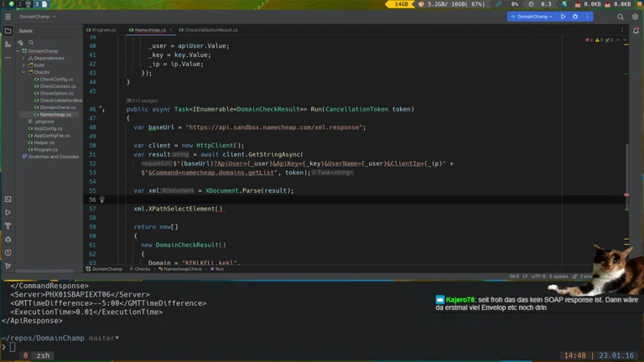The width and height of the screenshot is (644, 362).
Task: Open the Debug bug tool window
Action: (8, 240)
